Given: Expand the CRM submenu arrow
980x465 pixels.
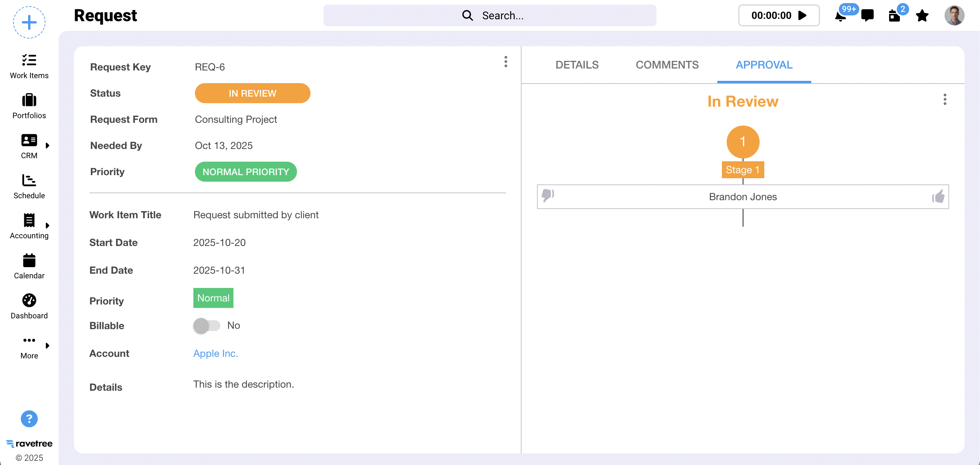Looking at the screenshot, I should (48, 146).
